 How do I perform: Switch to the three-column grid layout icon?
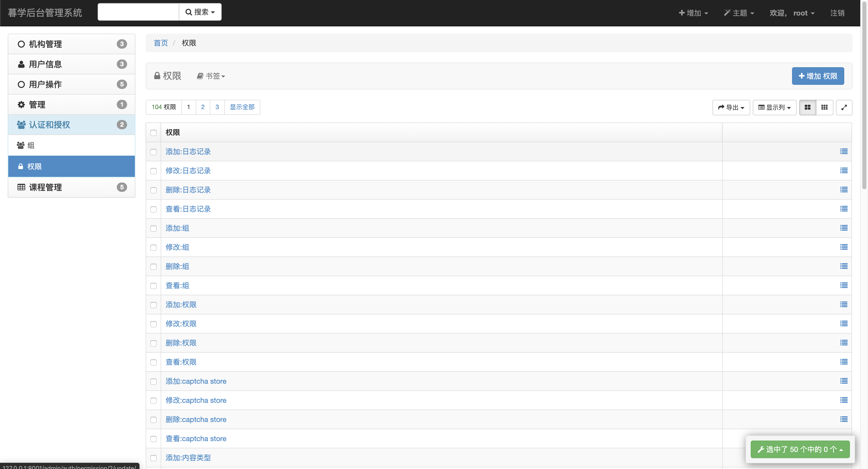[824, 107]
